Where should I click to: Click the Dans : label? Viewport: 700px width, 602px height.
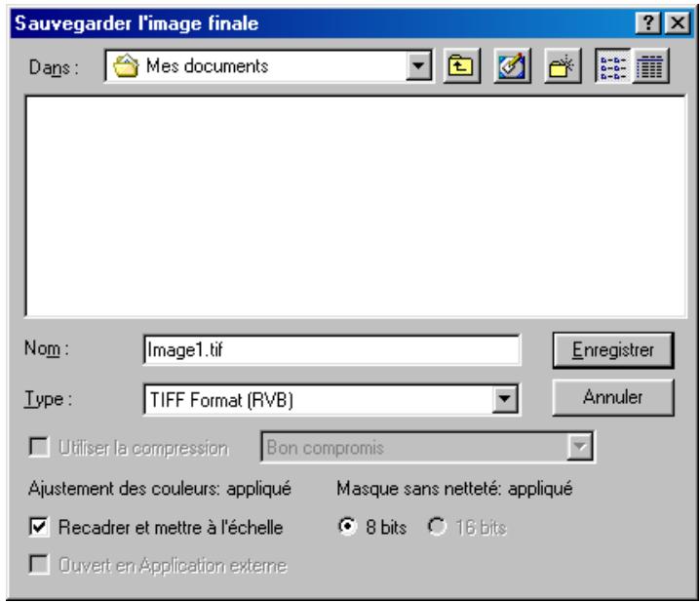(54, 67)
